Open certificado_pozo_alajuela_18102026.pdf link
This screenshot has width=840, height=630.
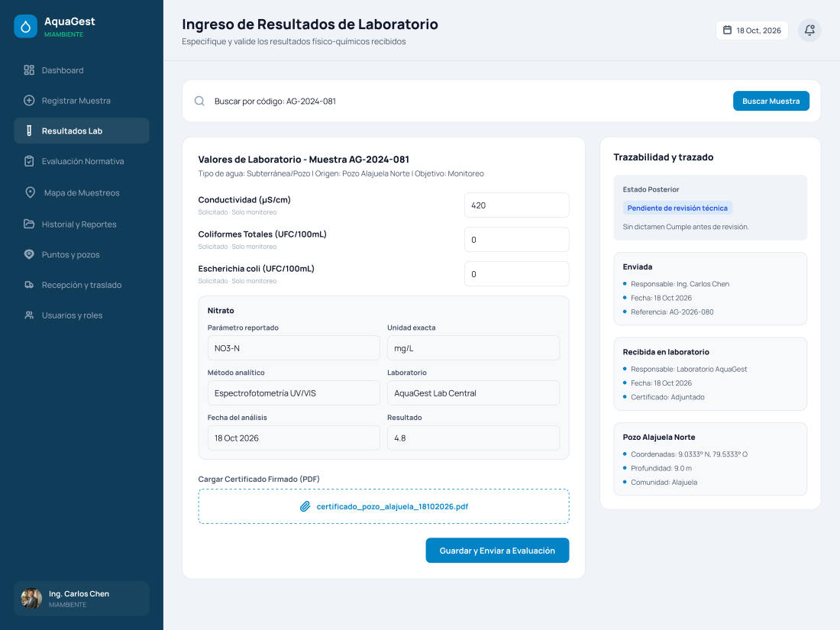(x=393, y=506)
